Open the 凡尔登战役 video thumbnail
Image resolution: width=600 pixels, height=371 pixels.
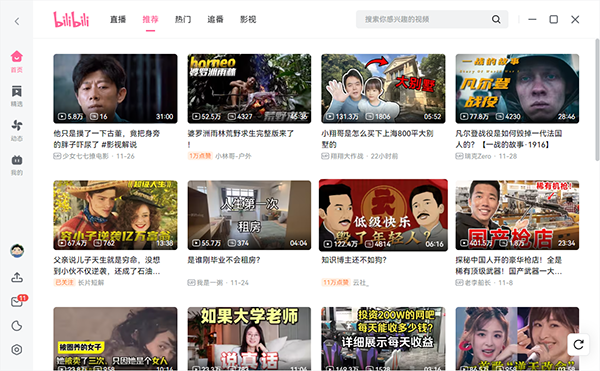[517, 89]
